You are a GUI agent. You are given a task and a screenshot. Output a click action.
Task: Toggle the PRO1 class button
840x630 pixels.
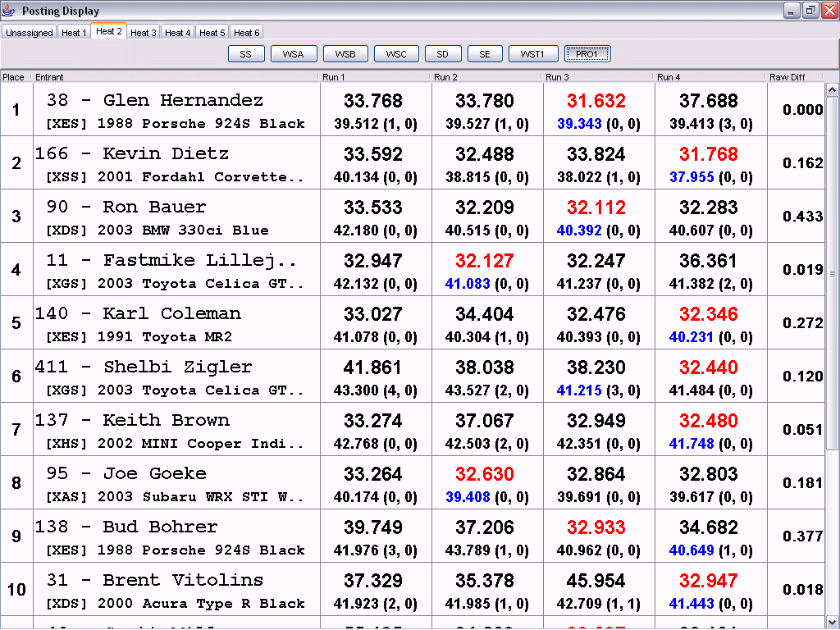587,54
